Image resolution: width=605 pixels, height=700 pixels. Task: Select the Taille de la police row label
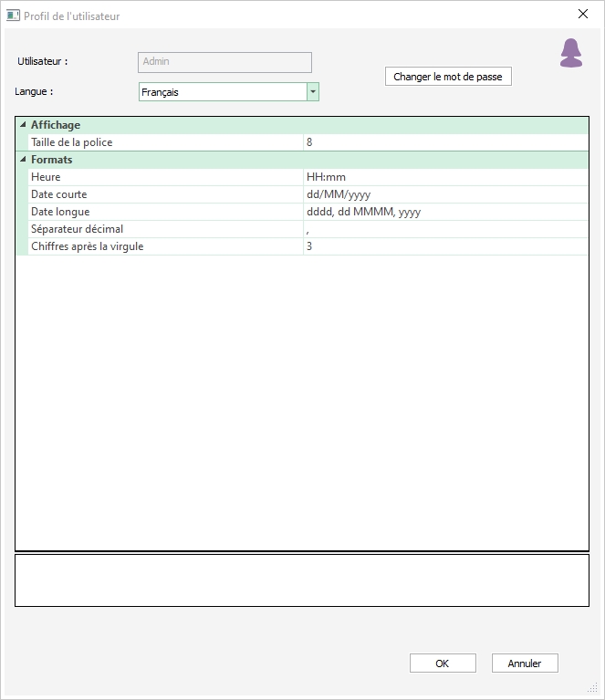click(x=164, y=142)
